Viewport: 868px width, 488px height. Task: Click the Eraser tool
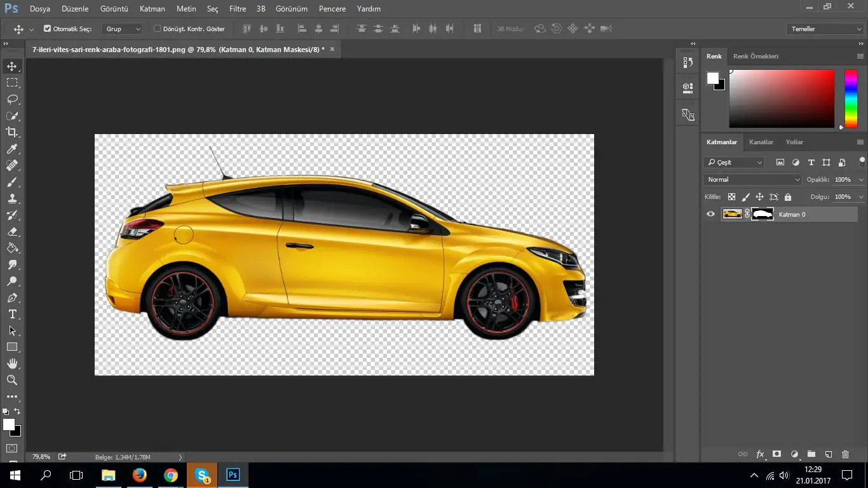pyautogui.click(x=11, y=232)
